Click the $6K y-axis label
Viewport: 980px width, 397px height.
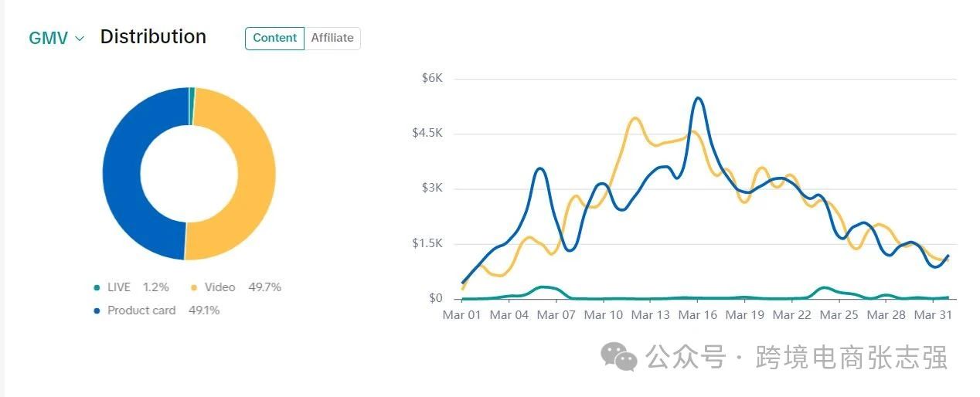pyautogui.click(x=432, y=79)
